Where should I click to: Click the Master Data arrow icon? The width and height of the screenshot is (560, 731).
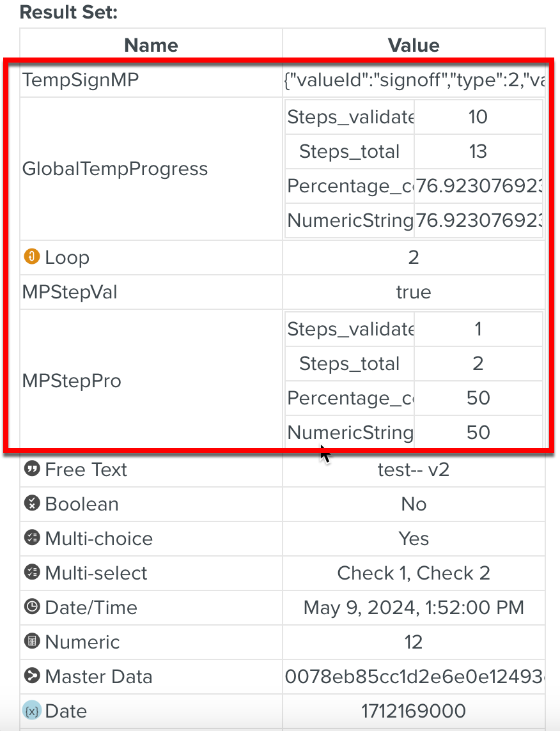[31, 676]
